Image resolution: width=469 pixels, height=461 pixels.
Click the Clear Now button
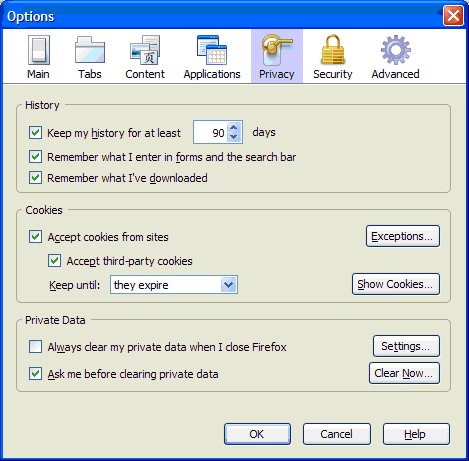(x=404, y=373)
